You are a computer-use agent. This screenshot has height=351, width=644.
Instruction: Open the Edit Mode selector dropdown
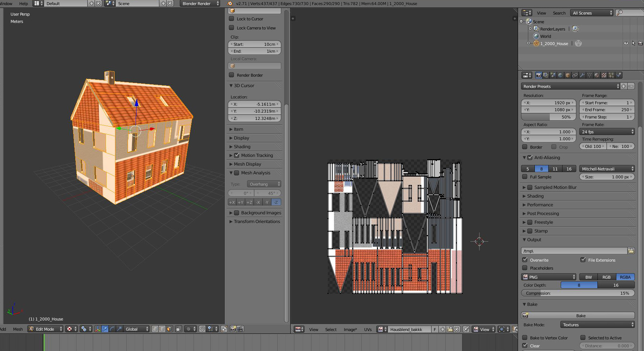[45, 329]
